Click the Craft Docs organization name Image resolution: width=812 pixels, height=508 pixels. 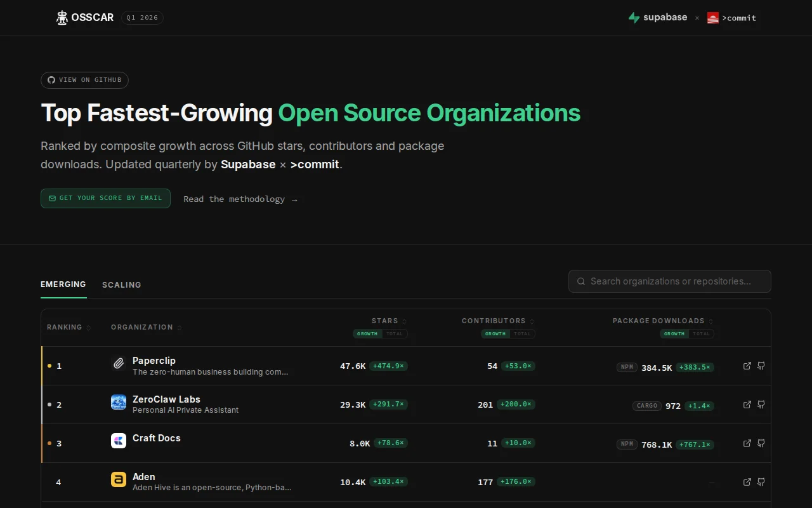coord(157,438)
